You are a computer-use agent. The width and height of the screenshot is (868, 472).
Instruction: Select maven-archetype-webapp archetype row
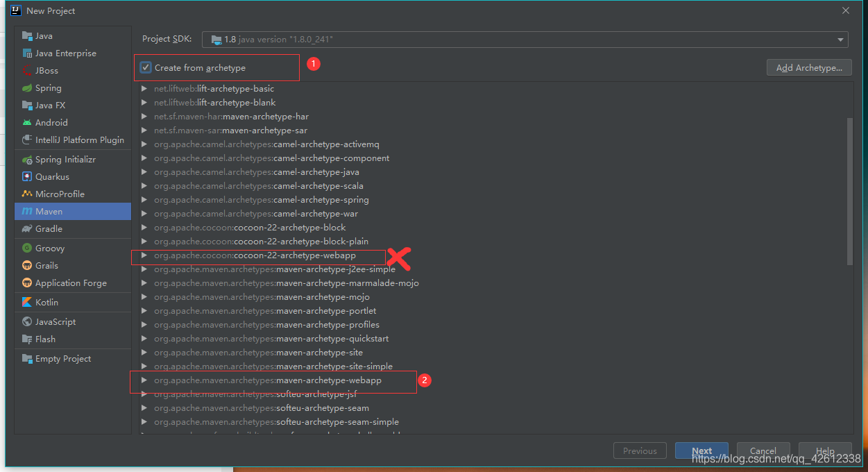coord(492,380)
